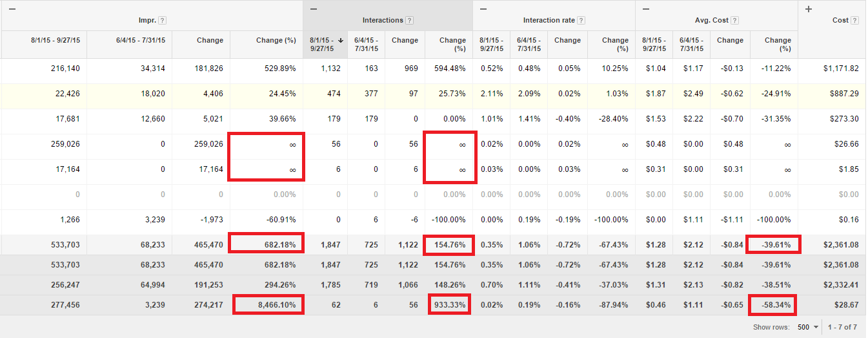Screen dimensions: 868x338
Task: Select the 529.89% change cell
Action: click(x=281, y=69)
